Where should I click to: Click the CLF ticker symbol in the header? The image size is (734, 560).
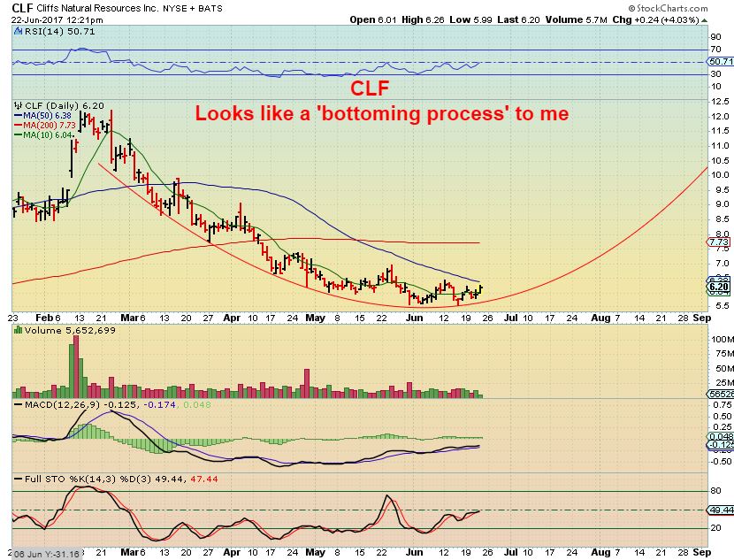click(22, 8)
